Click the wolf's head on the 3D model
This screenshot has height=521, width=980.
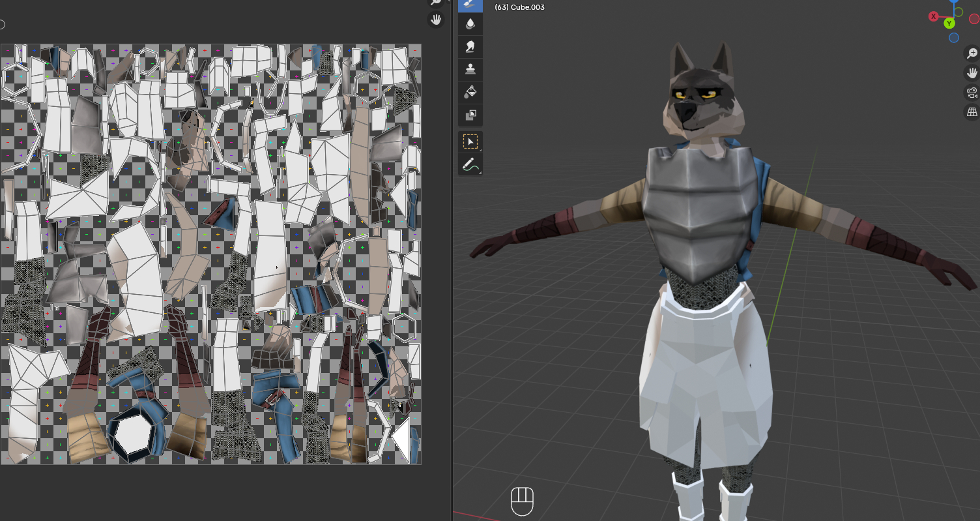[x=699, y=98]
